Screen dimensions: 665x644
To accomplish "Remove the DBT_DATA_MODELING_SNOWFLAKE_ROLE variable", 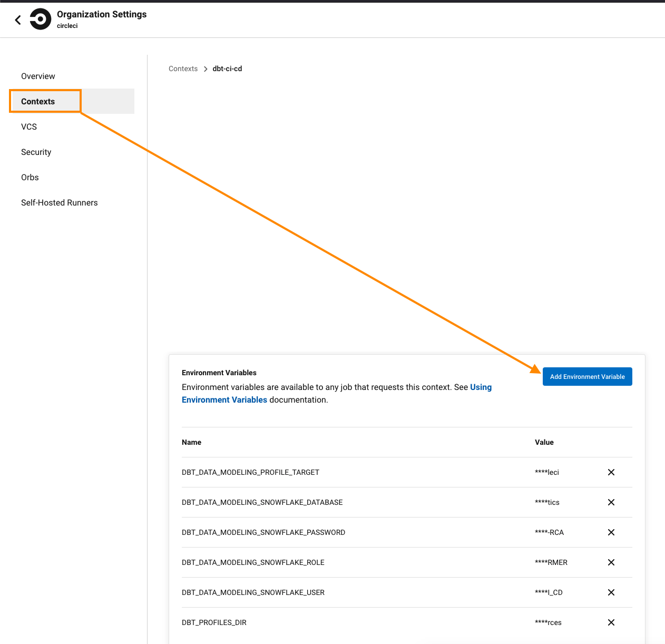I will 611,562.
